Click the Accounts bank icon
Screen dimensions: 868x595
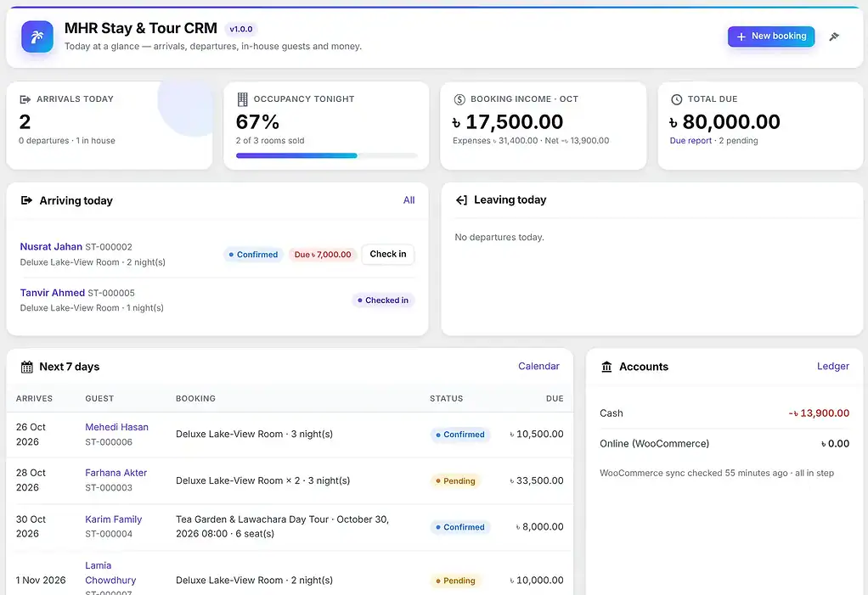point(606,367)
